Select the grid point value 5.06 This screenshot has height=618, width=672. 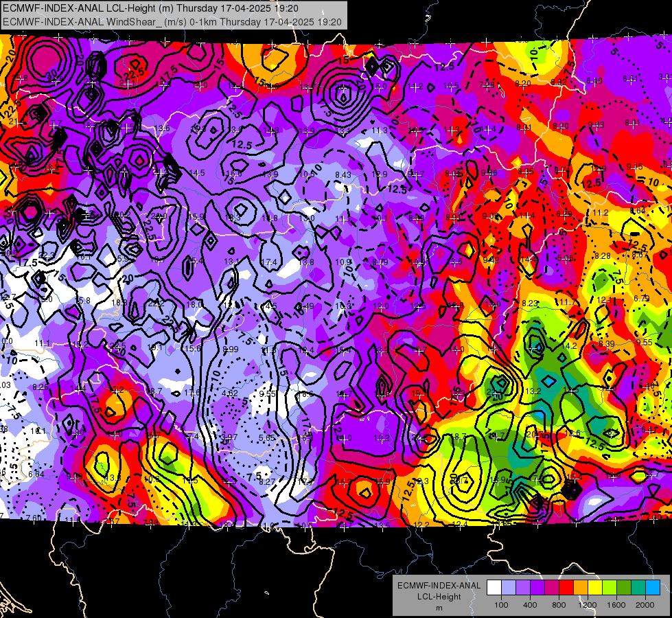click(x=566, y=257)
